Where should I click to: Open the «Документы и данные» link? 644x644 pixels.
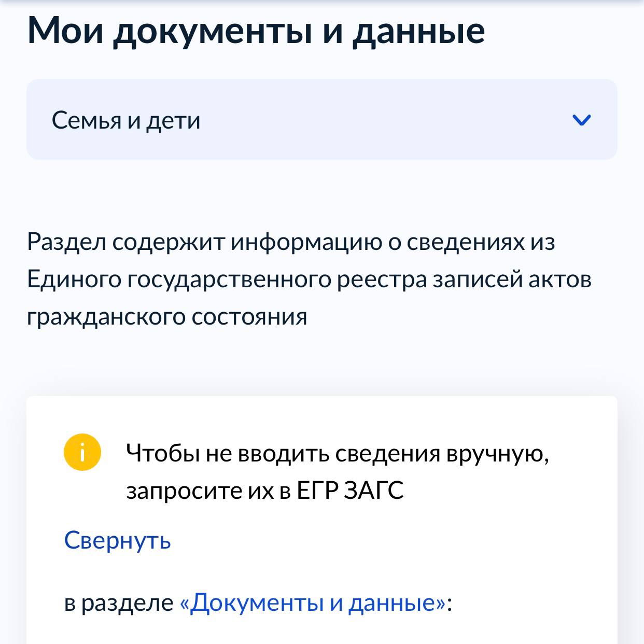pos(313,603)
